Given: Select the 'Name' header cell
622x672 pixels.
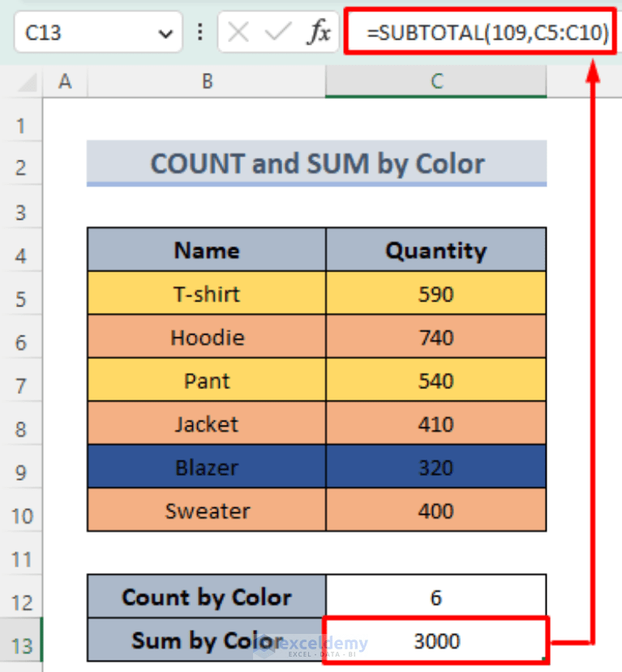Looking at the screenshot, I should [207, 250].
